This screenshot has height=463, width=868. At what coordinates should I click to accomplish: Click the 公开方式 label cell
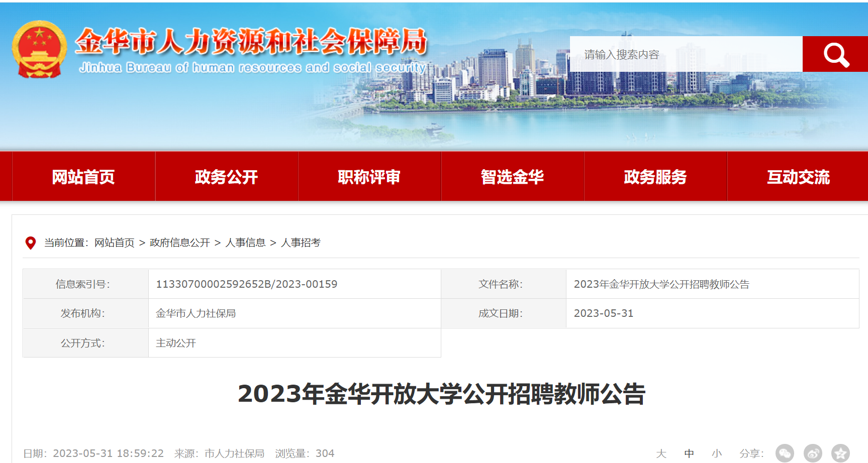86,343
